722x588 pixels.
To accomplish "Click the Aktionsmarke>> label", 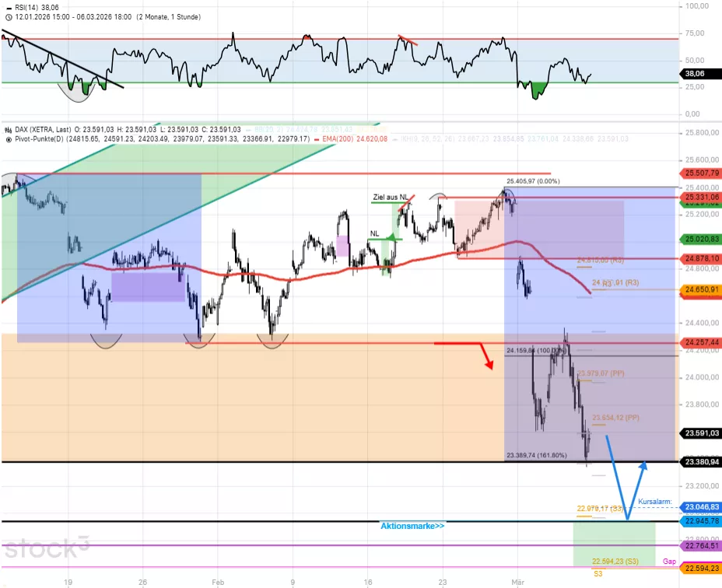I will point(412,527).
